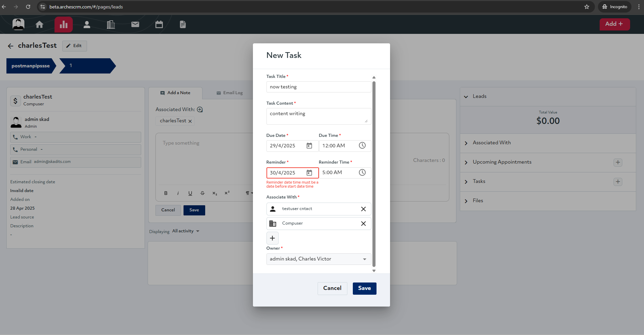Image resolution: width=644 pixels, height=335 pixels.
Task: Open the Reminder date calendar picker
Action: 309,173
